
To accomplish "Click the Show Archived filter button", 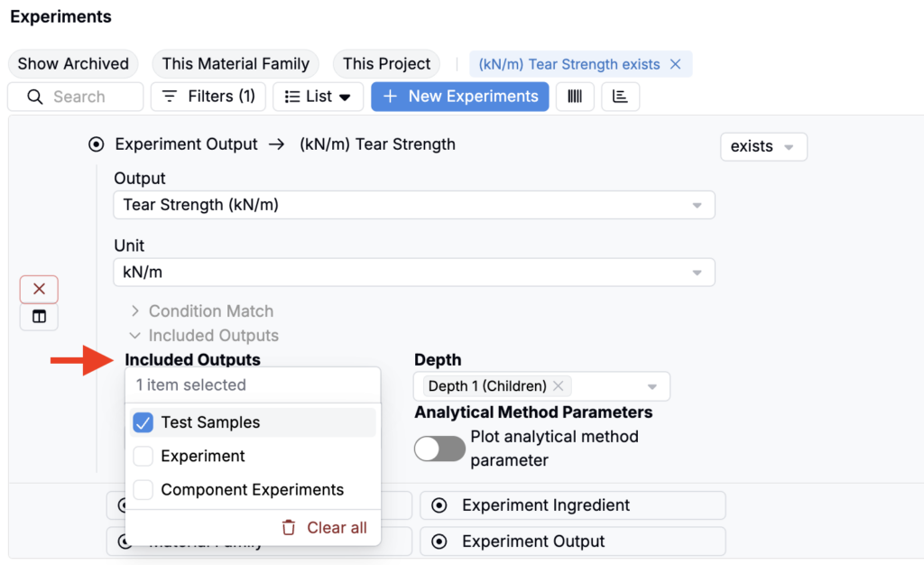I will click(73, 64).
